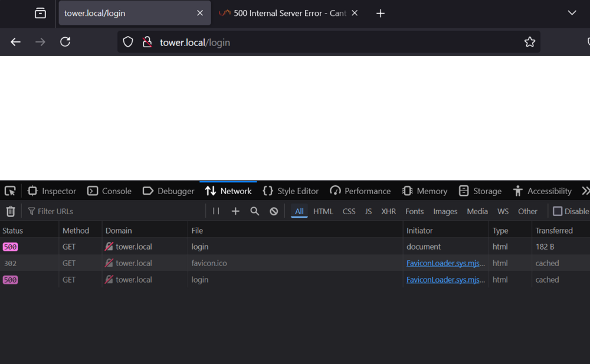Click insecure icon beside favicon.ico domain
This screenshot has height=364, width=590.
click(109, 263)
